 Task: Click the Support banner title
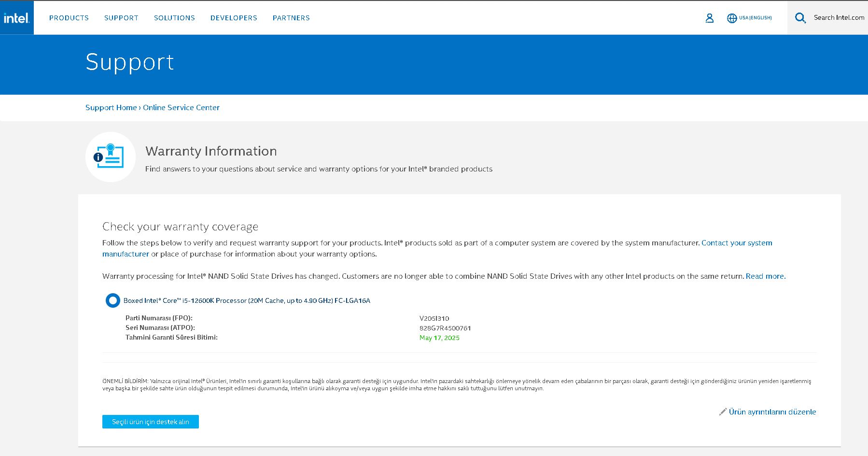point(129,62)
